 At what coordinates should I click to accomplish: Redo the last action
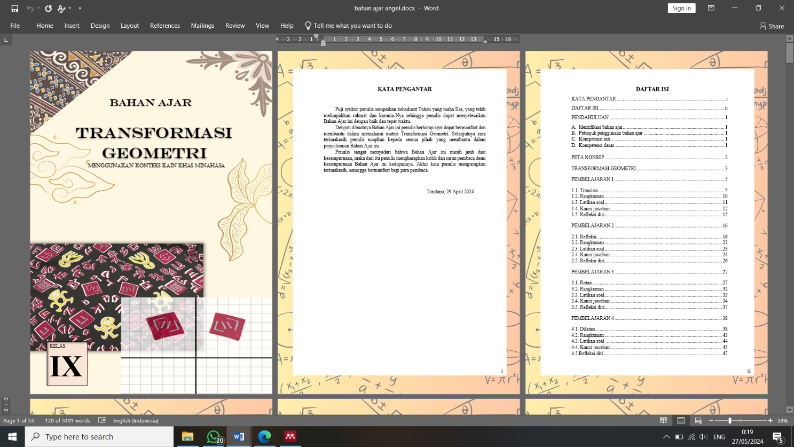[48, 8]
